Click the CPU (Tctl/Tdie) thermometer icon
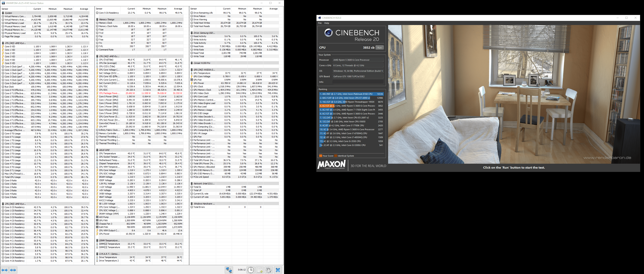The image size is (644, 274). coord(97,59)
